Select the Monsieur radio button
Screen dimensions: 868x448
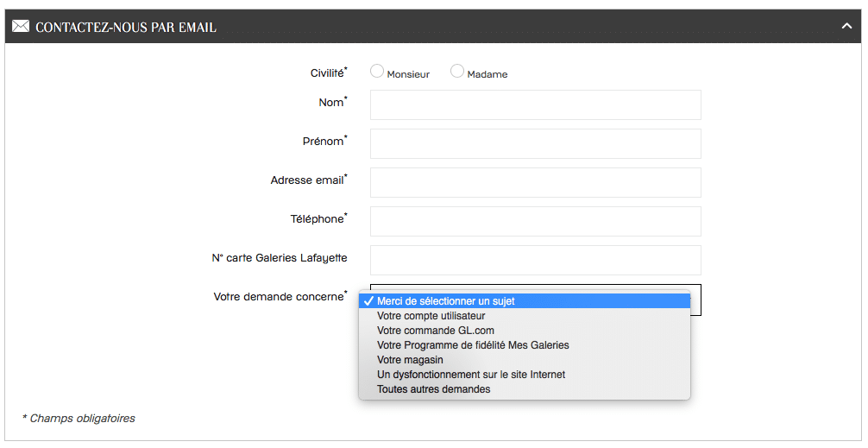[x=377, y=72]
